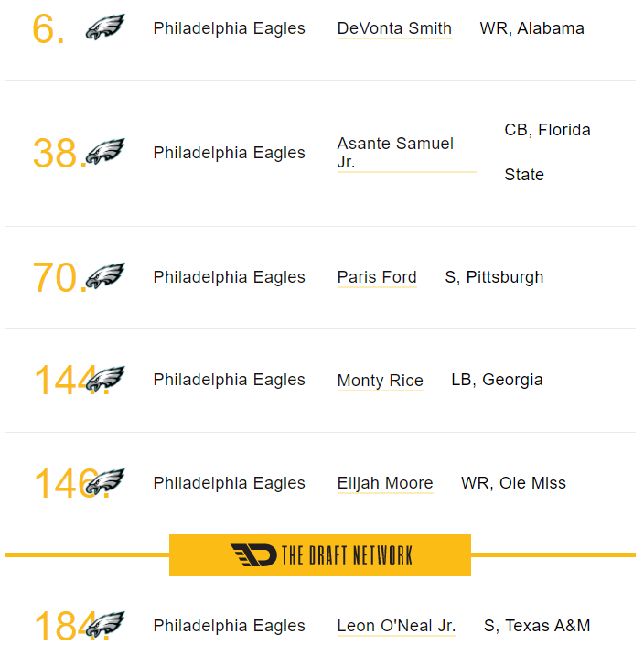Screen dimensions: 644x667
Task: Click the Eagles logo beside pick 144
Action: click(105, 379)
